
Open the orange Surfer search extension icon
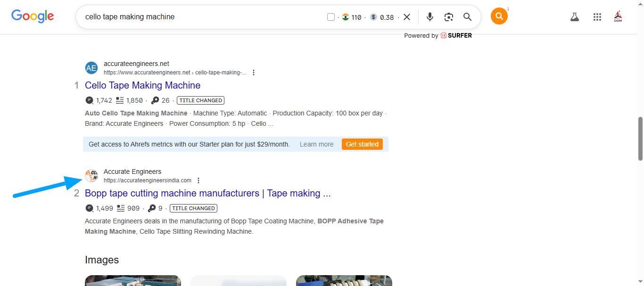(499, 16)
